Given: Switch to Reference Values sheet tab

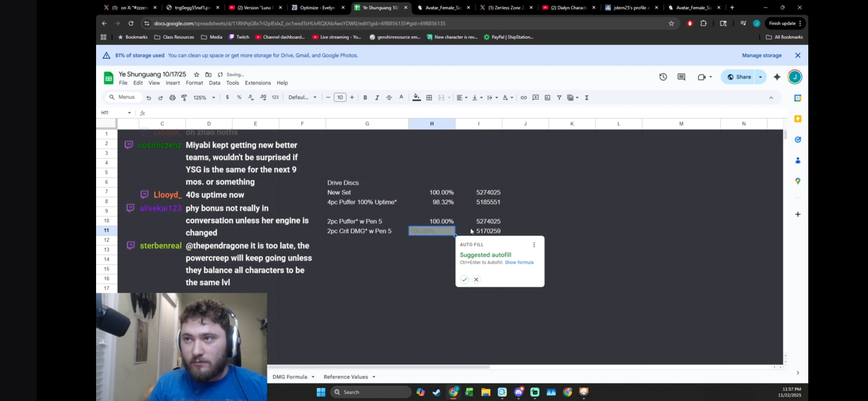Looking at the screenshot, I should (345, 377).
